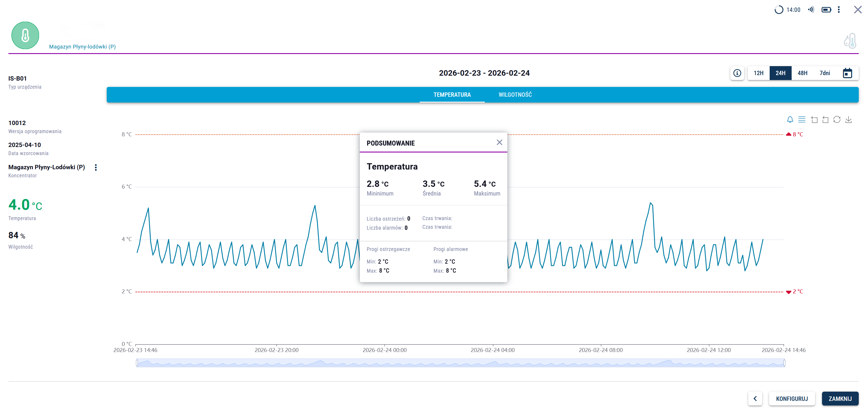868x415 pixels.
Task: Switch the range to 48H
Action: coord(802,73)
